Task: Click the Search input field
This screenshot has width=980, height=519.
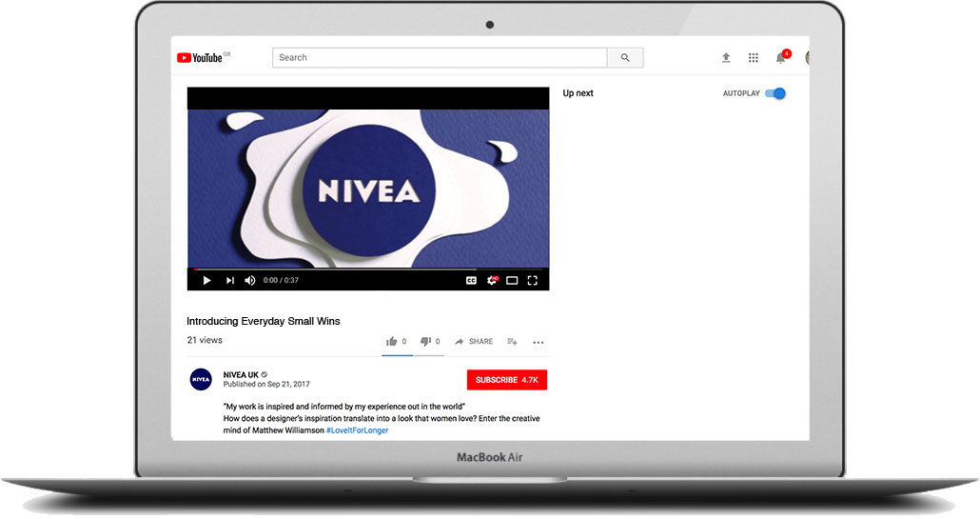Action: pyautogui.click(x=440, y=57)
